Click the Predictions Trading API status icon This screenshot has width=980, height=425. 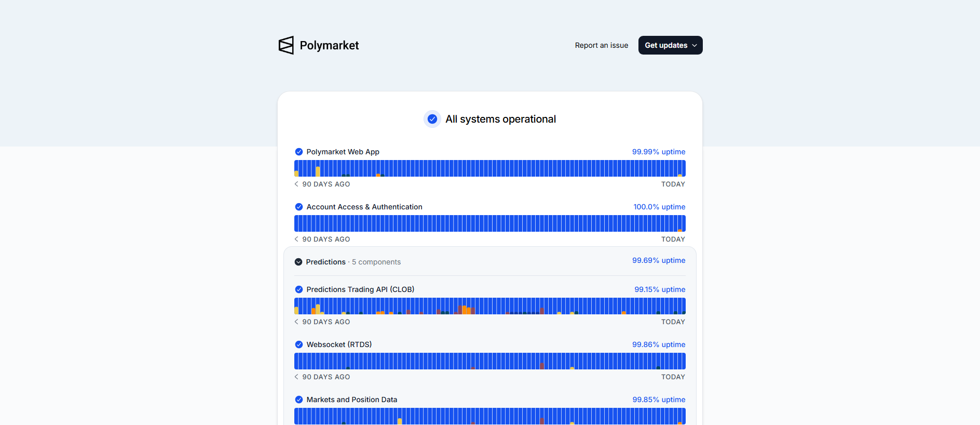point(299,289)
